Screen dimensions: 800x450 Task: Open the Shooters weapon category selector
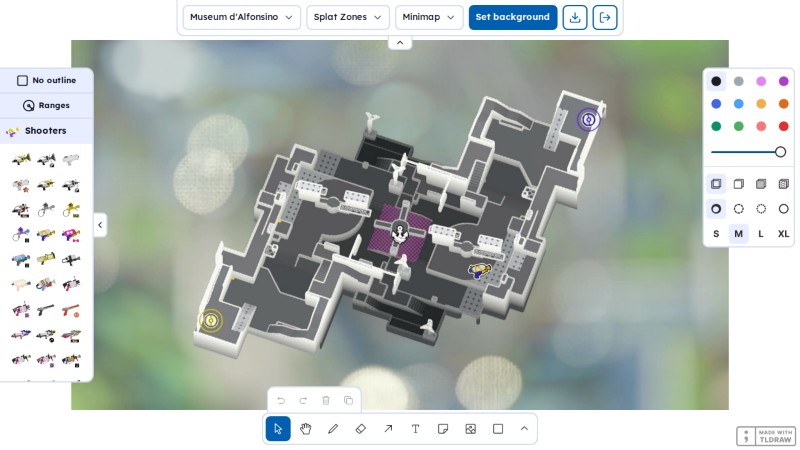pos(46,131)
